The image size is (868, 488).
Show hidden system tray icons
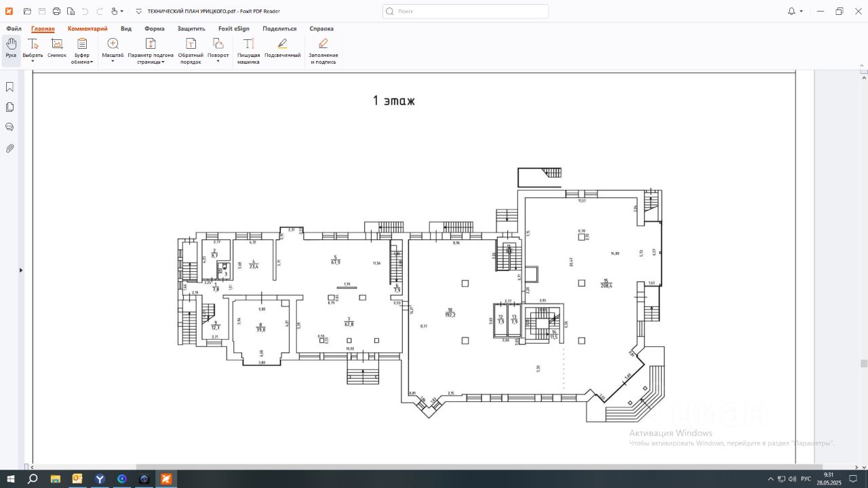(x=770, y=479)
